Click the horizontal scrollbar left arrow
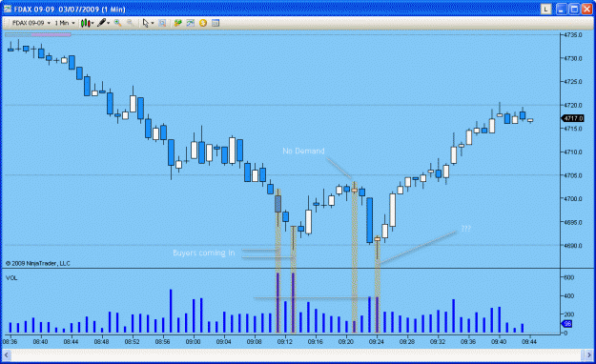The image size is (596, 364). point(7,355)
